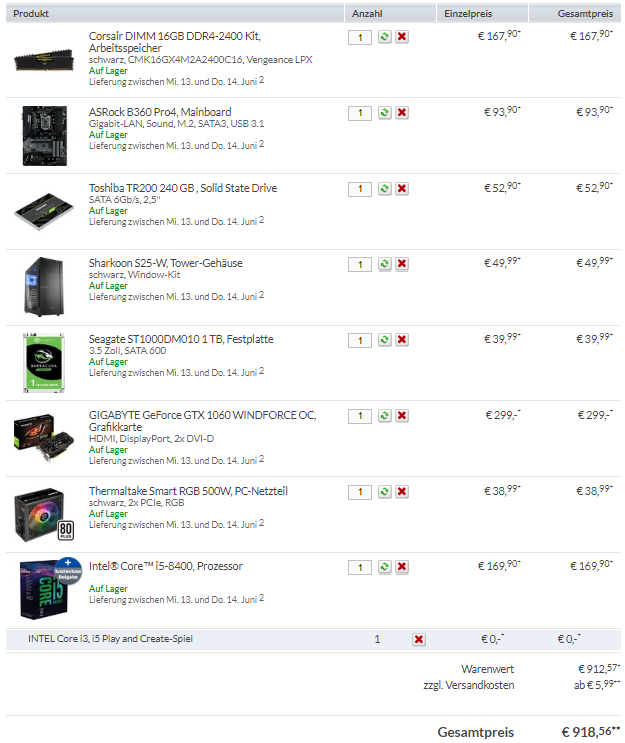The height and width of the screenshot is (743, 625).
Task: Delete Sharkoon S25-W case from cart
Action: coord(402,264)
